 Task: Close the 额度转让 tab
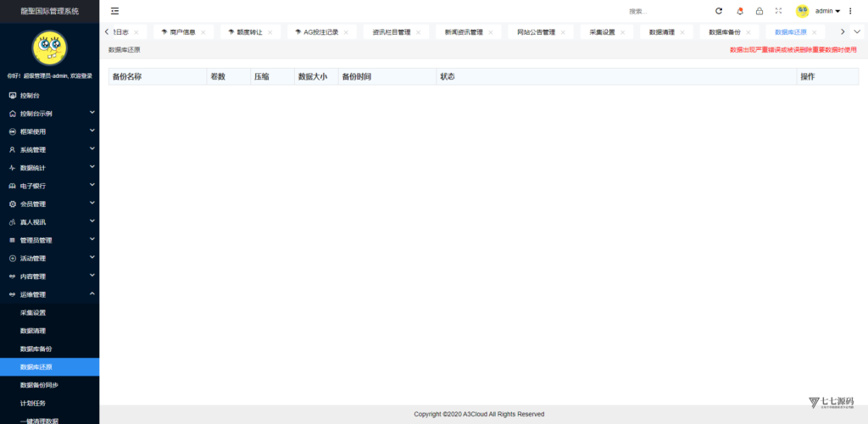270,33
